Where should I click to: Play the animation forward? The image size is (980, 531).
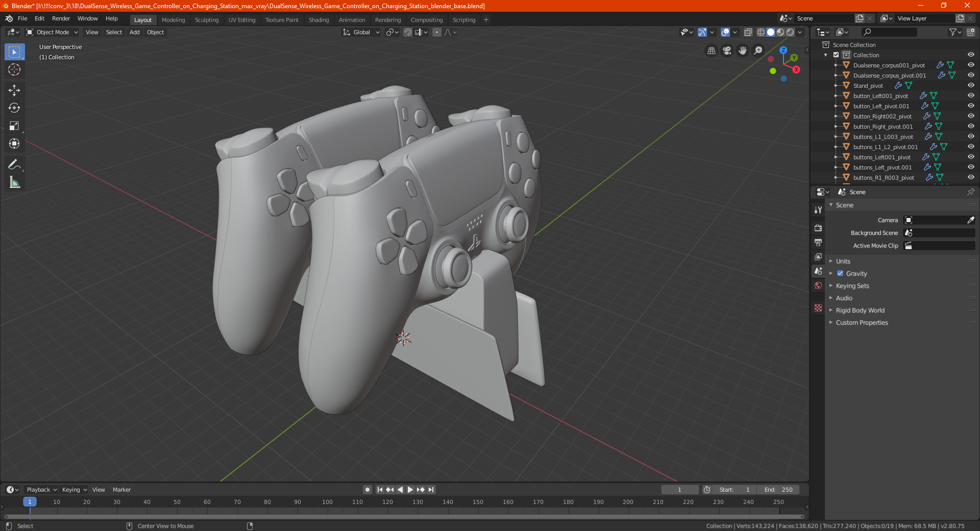point(410,490)
